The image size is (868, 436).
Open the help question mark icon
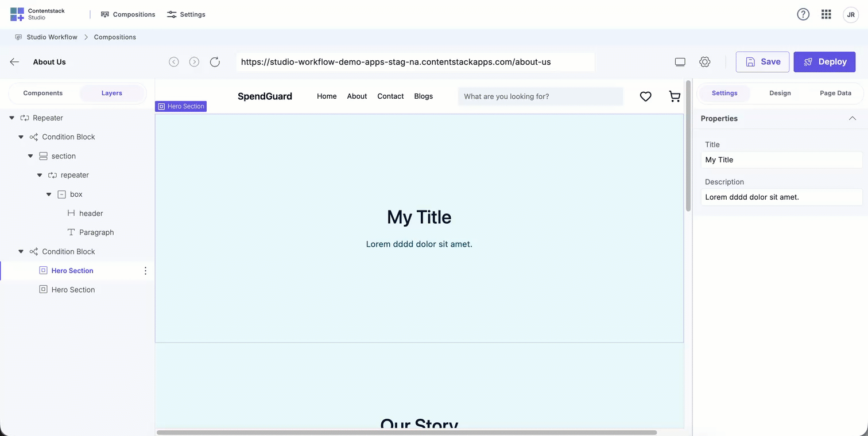(803, 14)
